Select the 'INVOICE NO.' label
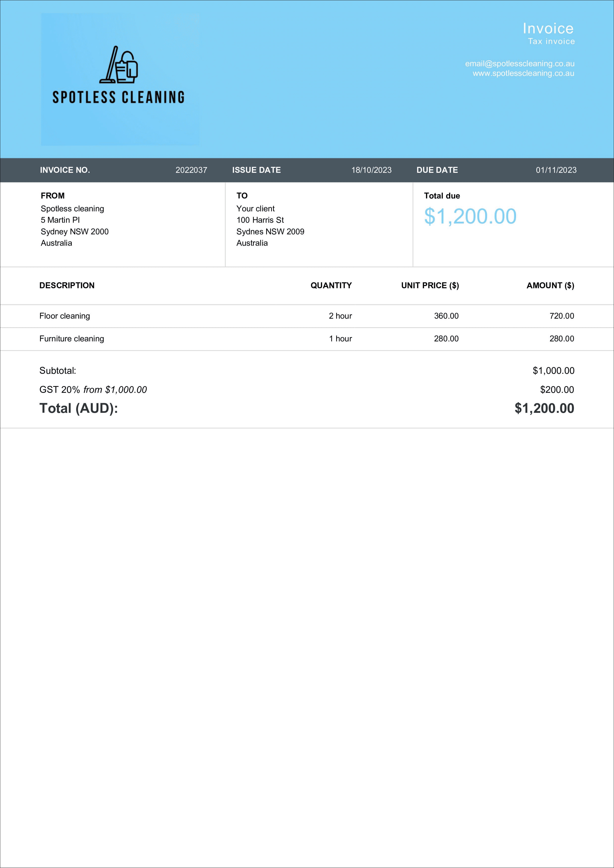614x868 pixels. pos(65,170)
